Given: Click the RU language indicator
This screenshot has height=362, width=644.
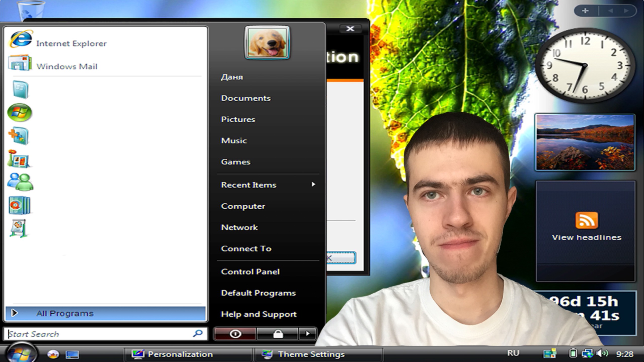Looking at the screenshot, I should point(513,353).
